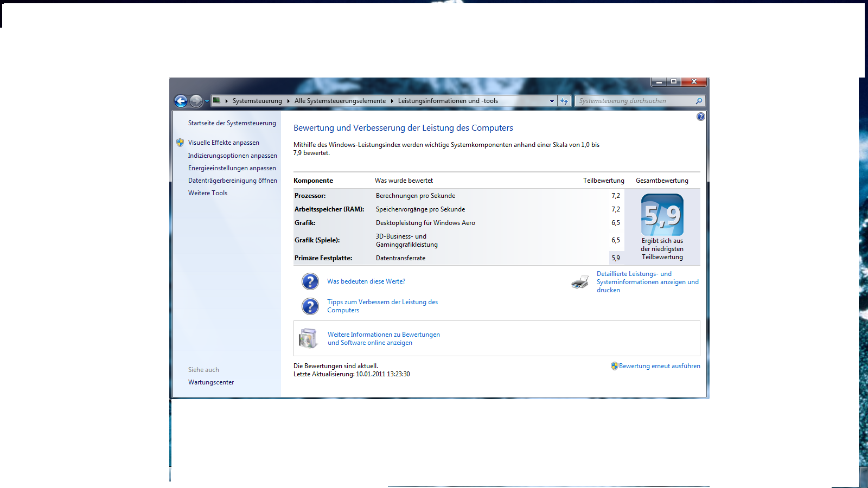Click the refresh button in address bar

[565, 101]
